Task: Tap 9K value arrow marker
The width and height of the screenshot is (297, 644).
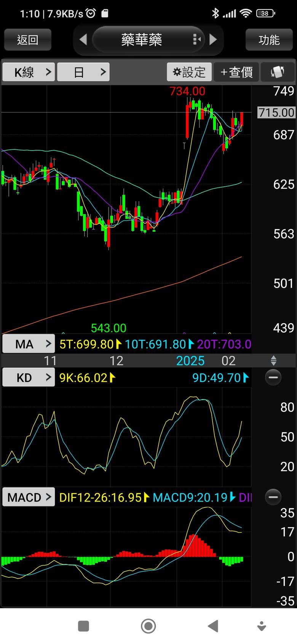Action: coord(112,378)
